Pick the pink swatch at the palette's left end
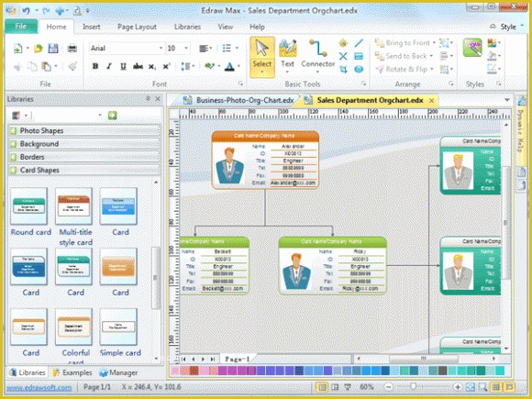The image size is (532, 399). click(x=175, y=371)
